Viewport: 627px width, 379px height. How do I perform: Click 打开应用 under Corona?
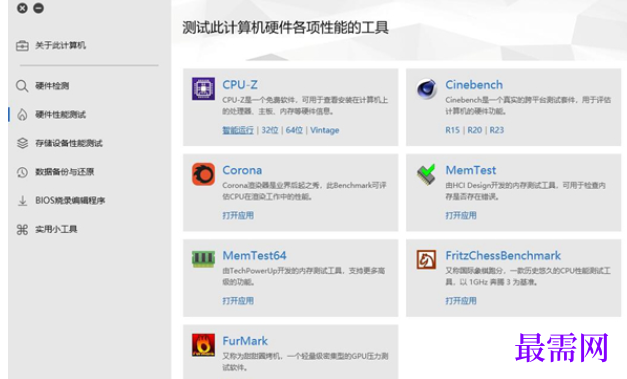238,215
